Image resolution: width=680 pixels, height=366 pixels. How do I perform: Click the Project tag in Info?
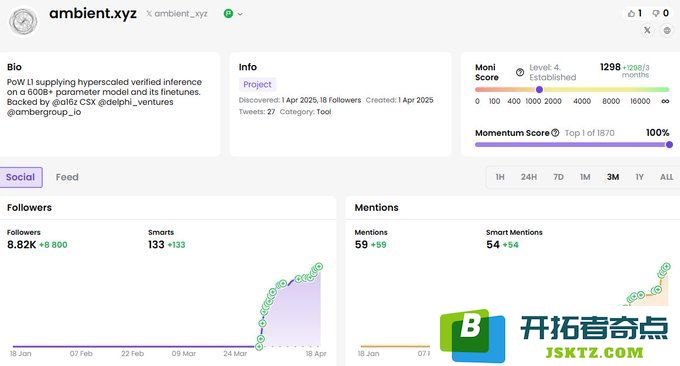pos(257,84)
